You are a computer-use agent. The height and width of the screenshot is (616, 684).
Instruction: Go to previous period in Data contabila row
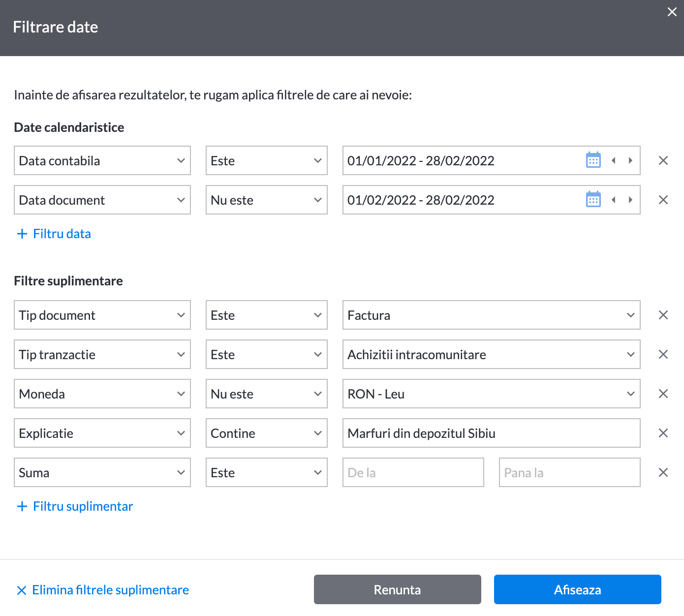point(614,160)
